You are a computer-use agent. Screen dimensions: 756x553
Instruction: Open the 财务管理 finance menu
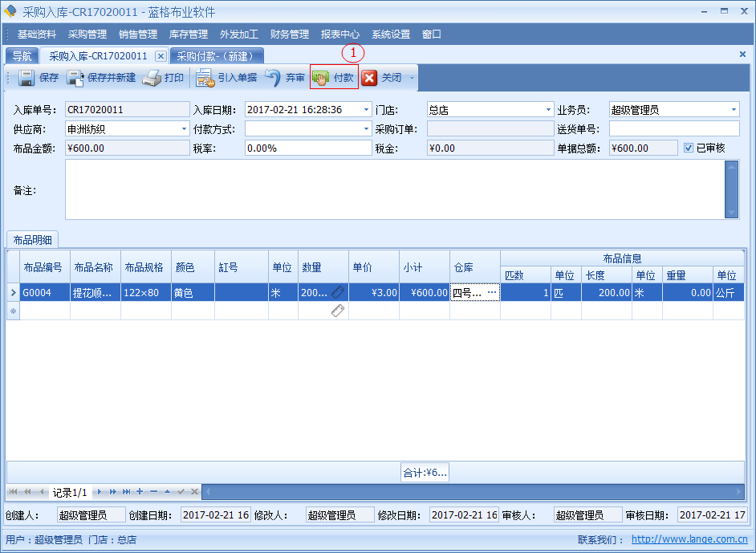[290, 35]
